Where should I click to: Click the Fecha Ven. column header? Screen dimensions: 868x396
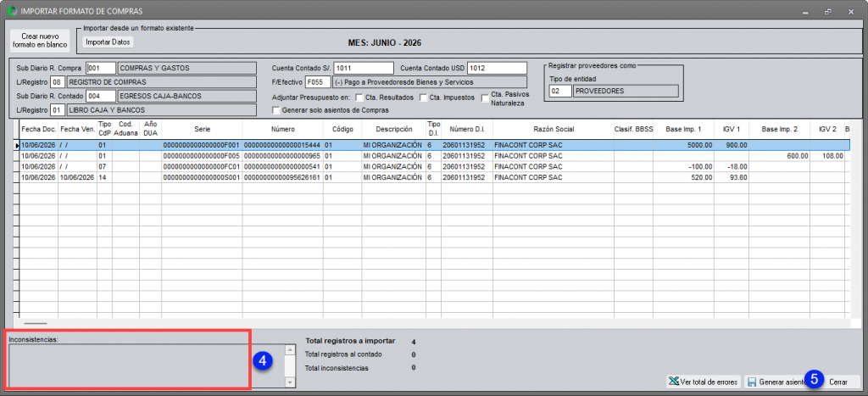coord(77,129)
